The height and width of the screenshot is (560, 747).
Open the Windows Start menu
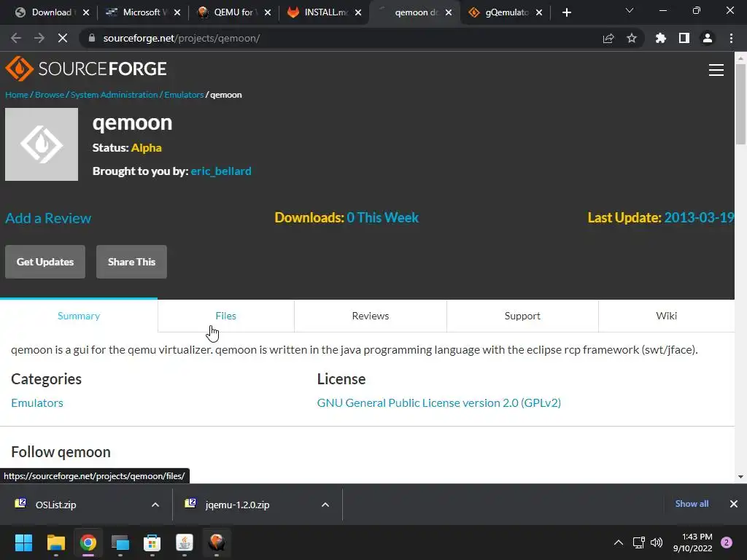(x=23, y=542)
